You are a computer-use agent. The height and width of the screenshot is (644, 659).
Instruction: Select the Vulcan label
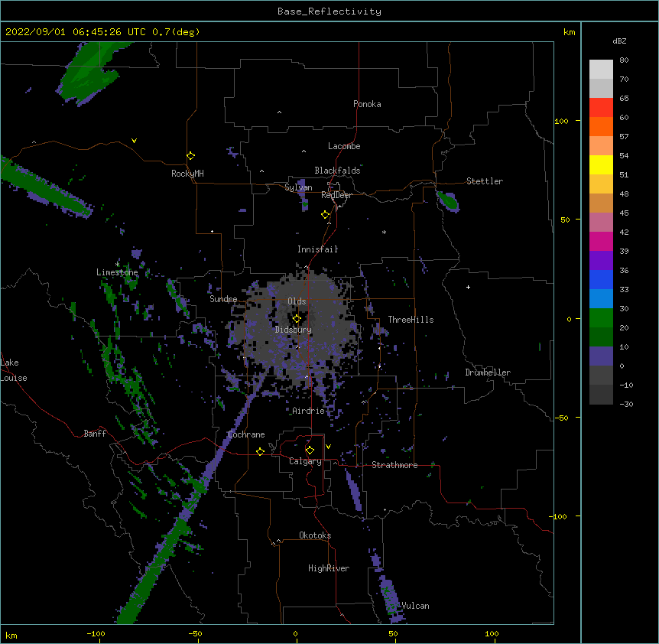coord(416,606)
